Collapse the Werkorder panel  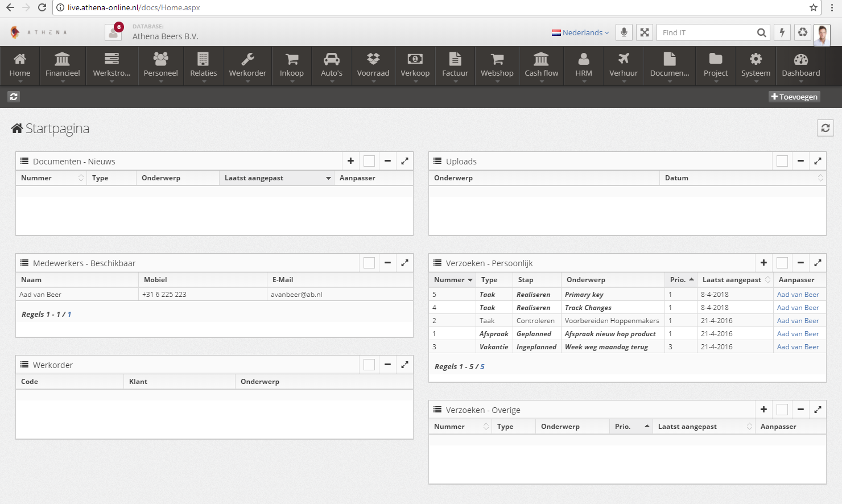[387, 365]
